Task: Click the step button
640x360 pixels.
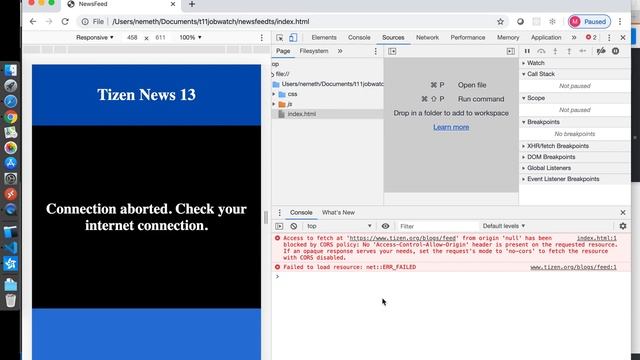Action: click(583, 51)
